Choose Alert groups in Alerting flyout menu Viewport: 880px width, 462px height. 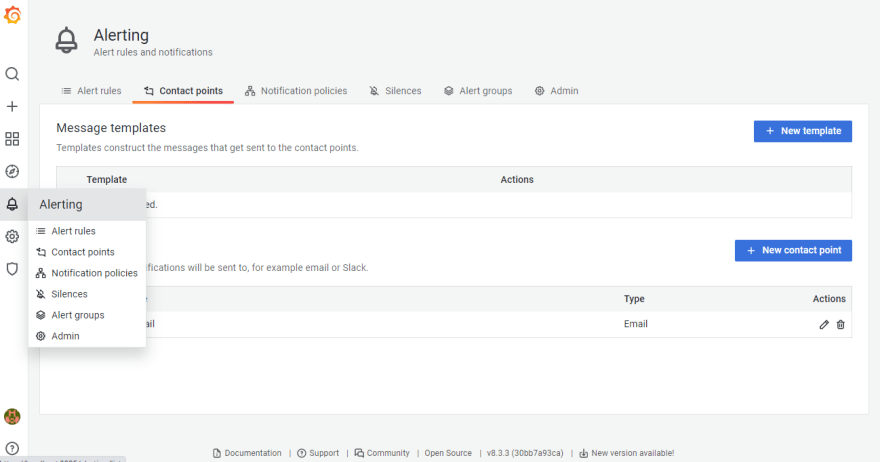pos(87,315)
